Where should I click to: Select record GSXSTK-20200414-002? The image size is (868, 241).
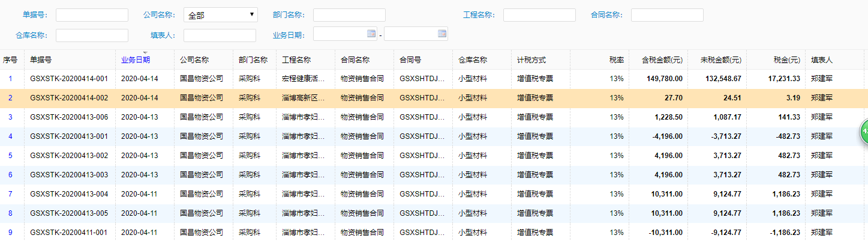[69, 97]
